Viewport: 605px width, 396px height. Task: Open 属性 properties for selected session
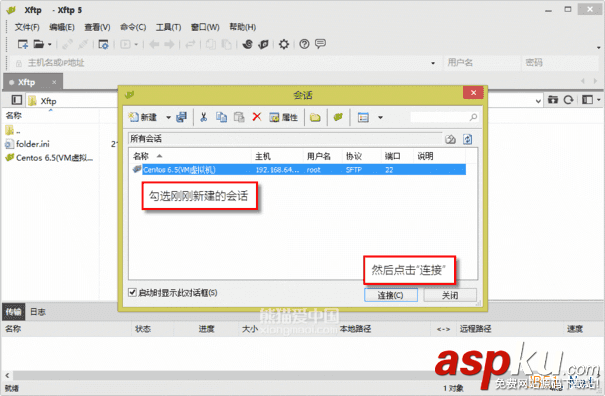pos(284,117)
